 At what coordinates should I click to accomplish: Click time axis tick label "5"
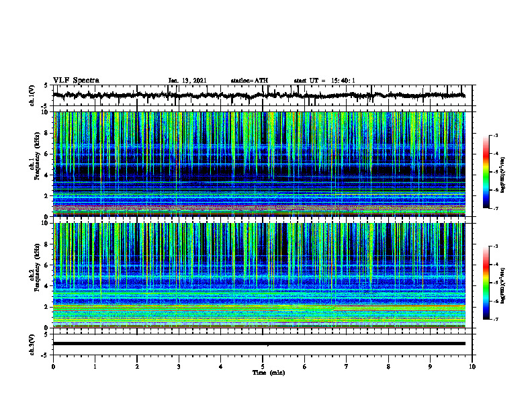coord(263,367)
